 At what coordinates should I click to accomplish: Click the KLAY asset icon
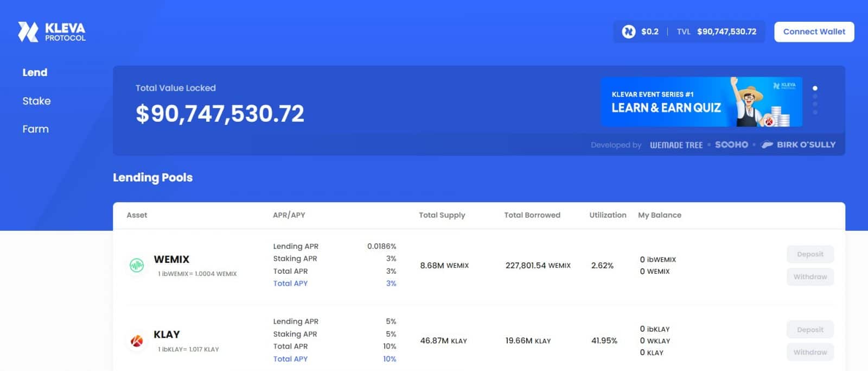click(x=137, y=341)
